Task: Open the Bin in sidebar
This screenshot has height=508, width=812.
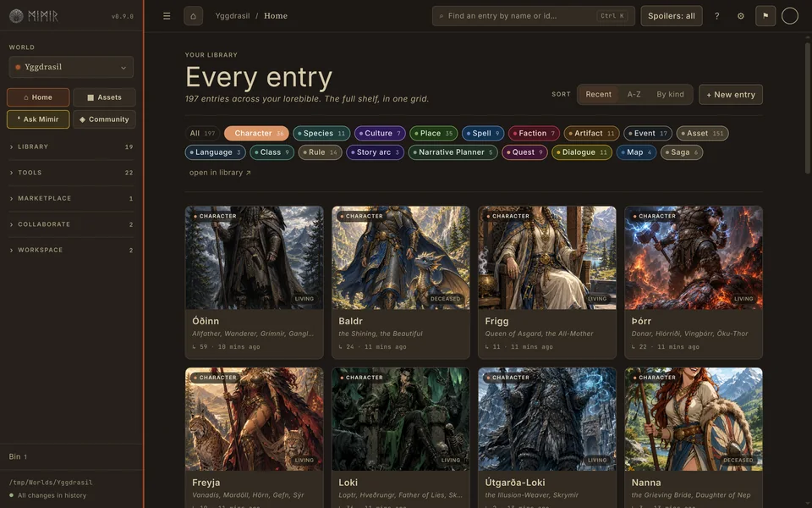Action: tap(18, 456)
